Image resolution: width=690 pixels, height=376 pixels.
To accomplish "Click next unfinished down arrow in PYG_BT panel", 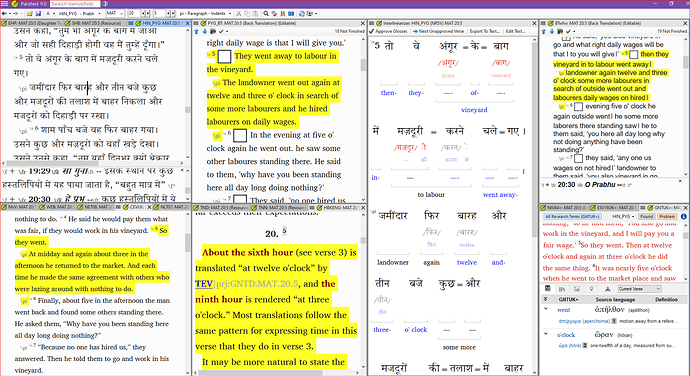I will 205,31.
